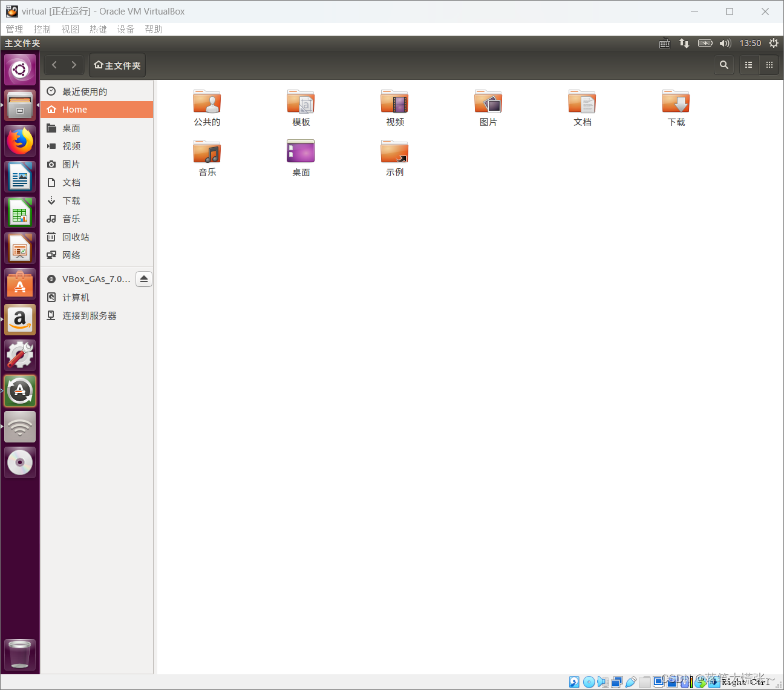Click the 主文件夹 breadcrumb button
This screenshot has width=784, height=690.
pos(117,65)
